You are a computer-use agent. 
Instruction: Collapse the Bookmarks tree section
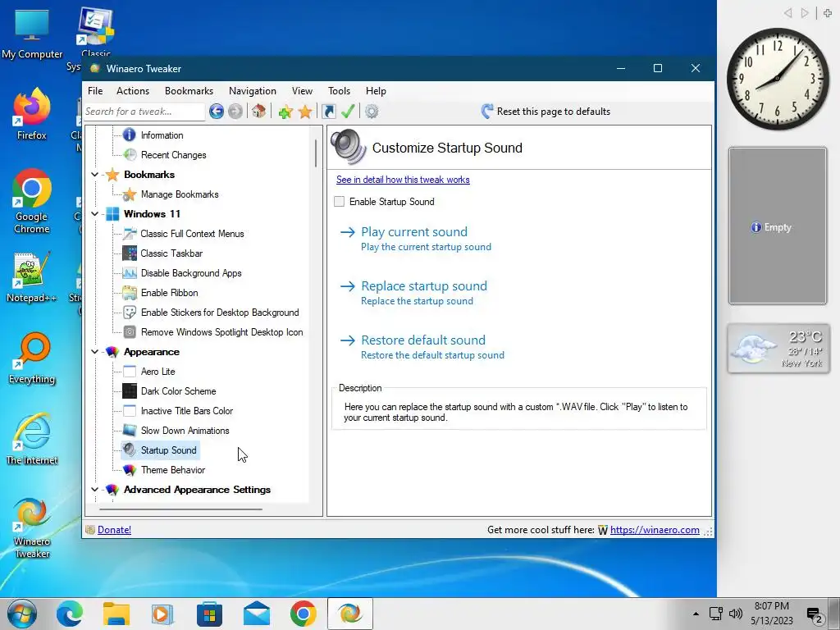(x=95, y=175)
